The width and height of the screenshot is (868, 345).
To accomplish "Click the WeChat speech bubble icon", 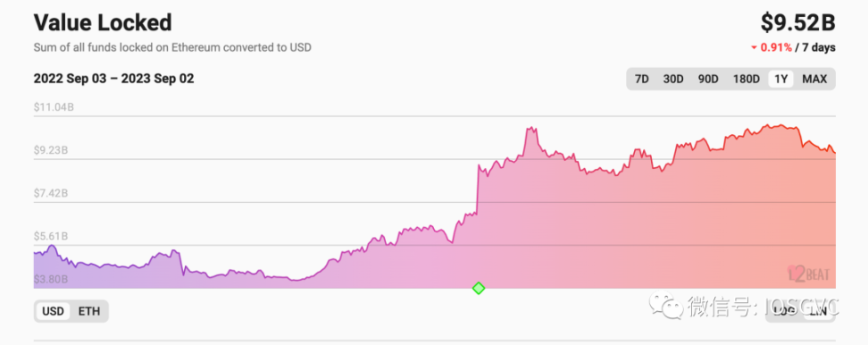I will 666,307.
